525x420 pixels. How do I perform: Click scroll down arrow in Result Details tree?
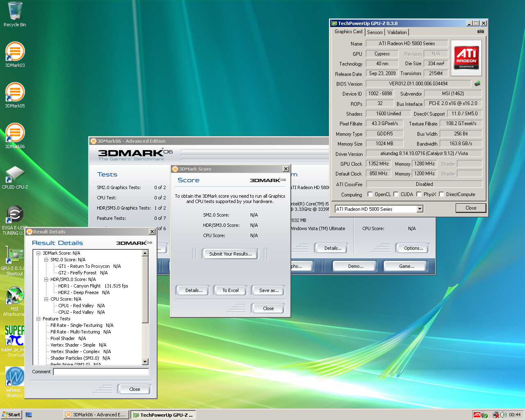145,362
